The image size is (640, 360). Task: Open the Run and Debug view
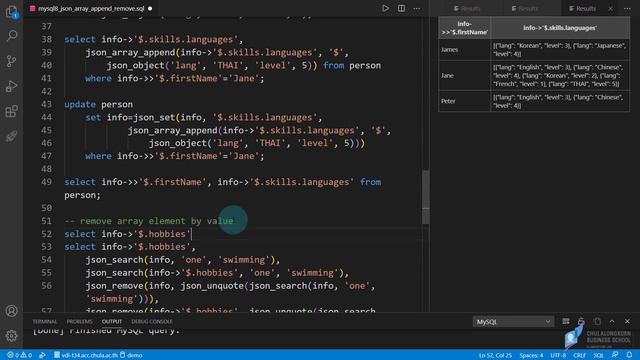click(x=11, y=86)
